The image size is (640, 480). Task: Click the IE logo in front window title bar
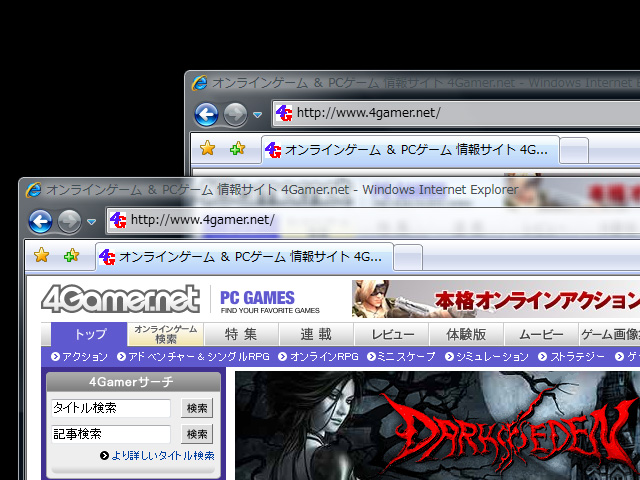point(33,190)
